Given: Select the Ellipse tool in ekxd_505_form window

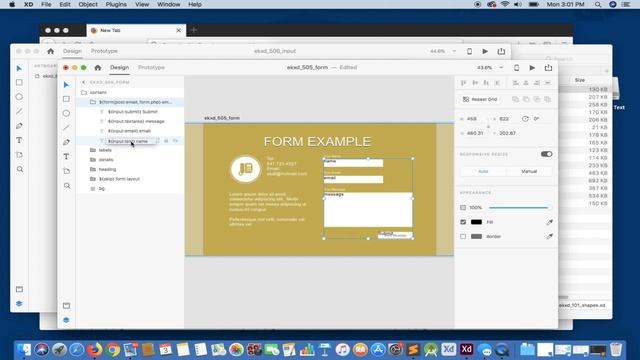Looking at the screenshot, I should click(x=66, y=113).
